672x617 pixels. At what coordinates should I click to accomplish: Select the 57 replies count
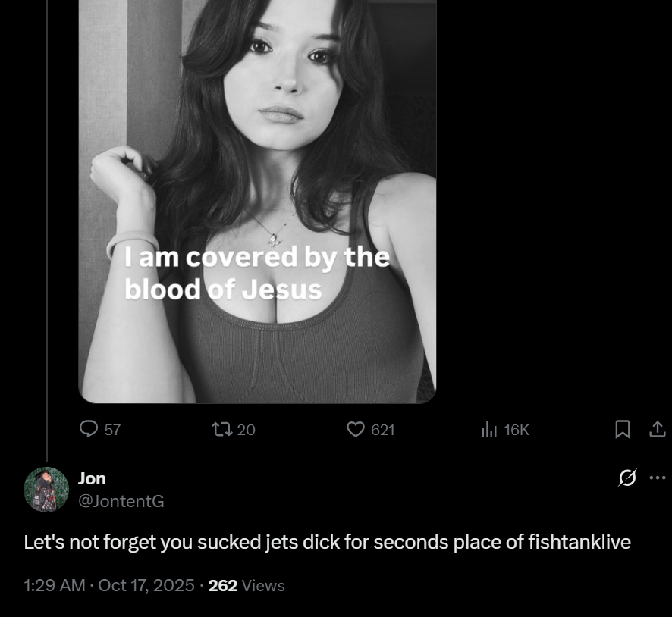112,430
